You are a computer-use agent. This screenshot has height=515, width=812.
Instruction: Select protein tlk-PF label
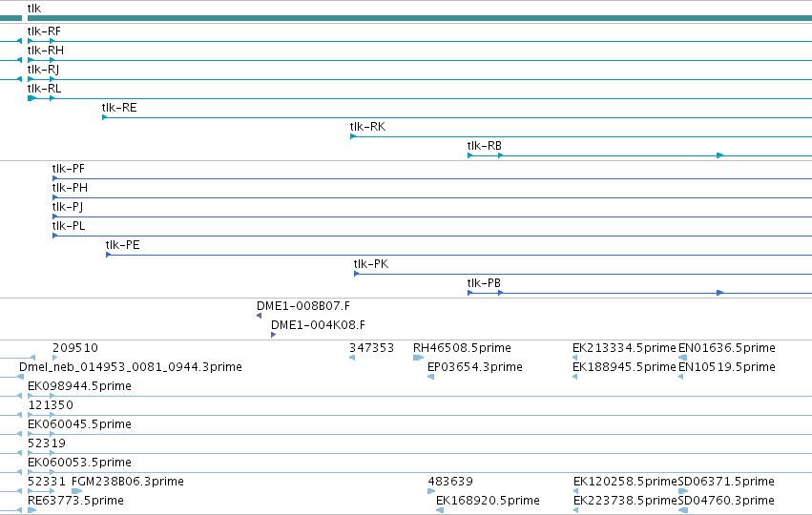coord(69,169)
